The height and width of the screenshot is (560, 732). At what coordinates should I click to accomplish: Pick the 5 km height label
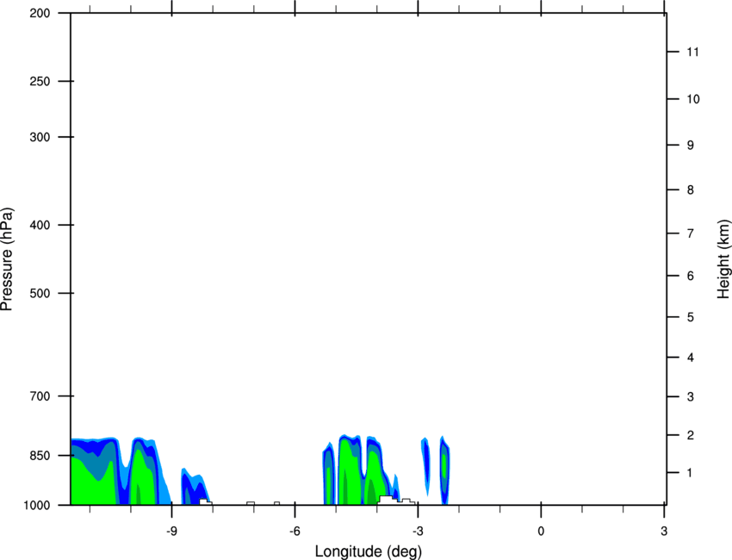pyautogui.click(x=691, y=317)
